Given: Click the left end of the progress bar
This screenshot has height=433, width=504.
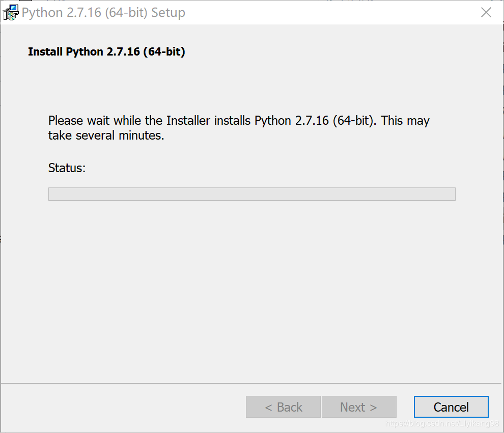Looking at the screenshot, I should [x=52, y=194].
